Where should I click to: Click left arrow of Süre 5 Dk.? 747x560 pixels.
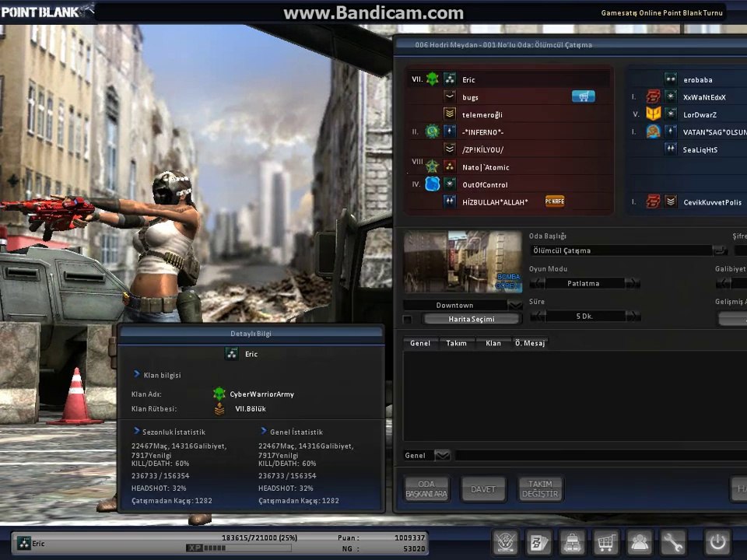tap(538, 316)
